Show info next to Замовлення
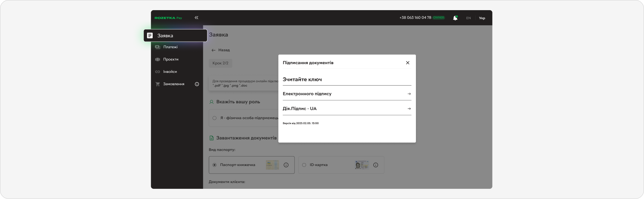Image resolution: width=644 pixels, height=199 pixels. (197, 84)
